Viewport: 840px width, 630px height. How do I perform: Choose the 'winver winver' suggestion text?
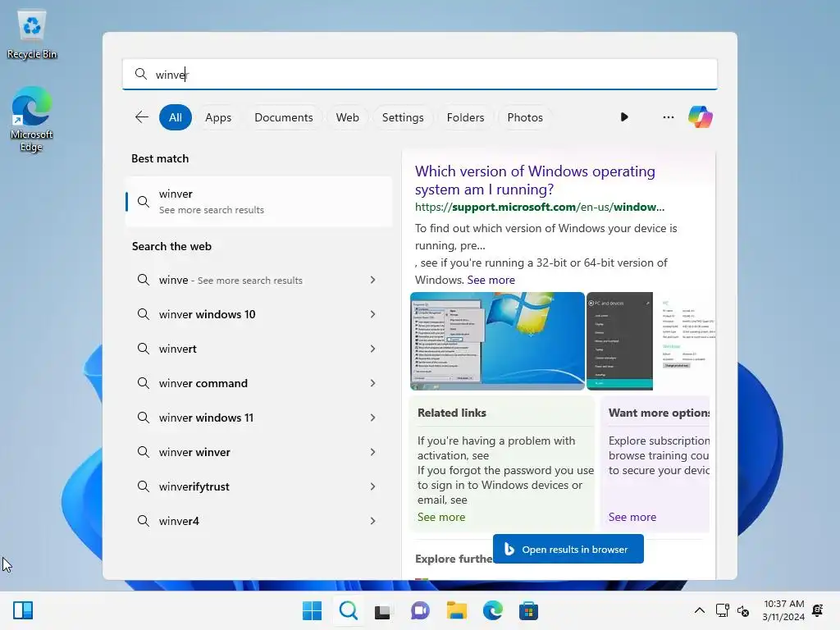pyautogui.click(x=194, y=452)
